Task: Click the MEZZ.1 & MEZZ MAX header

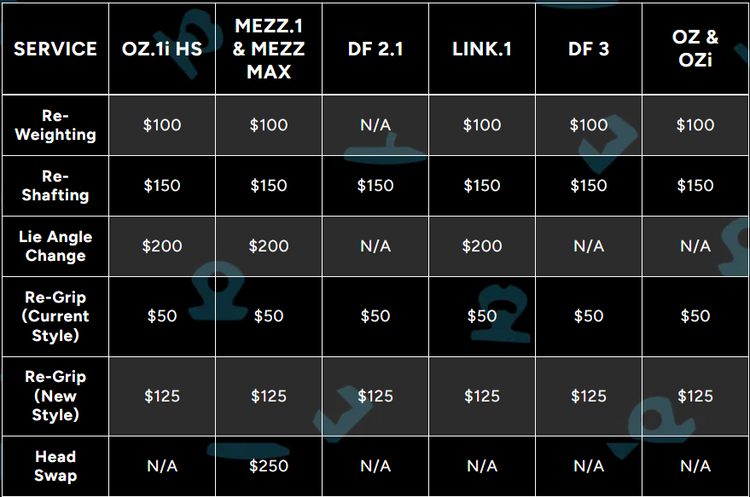Action: (x=268, y=48)
